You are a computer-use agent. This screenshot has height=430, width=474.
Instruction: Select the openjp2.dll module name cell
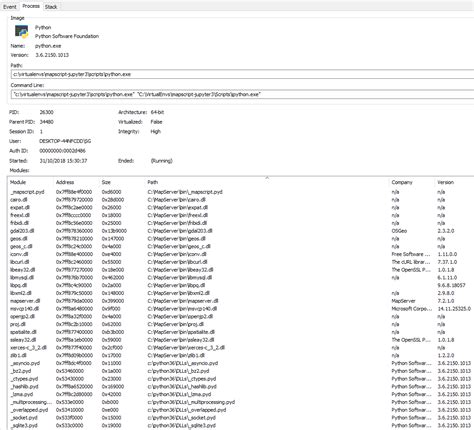point(22,316)
